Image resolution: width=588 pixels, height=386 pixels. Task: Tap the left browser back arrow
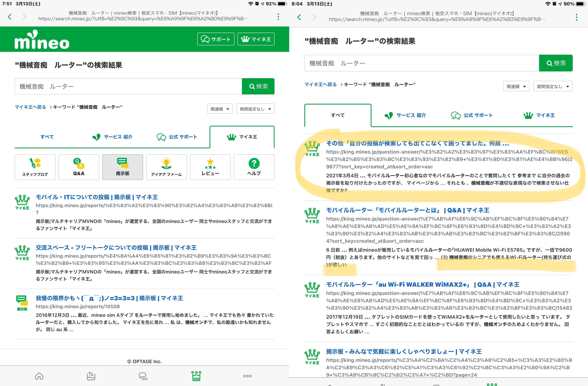tap(10, 17)
